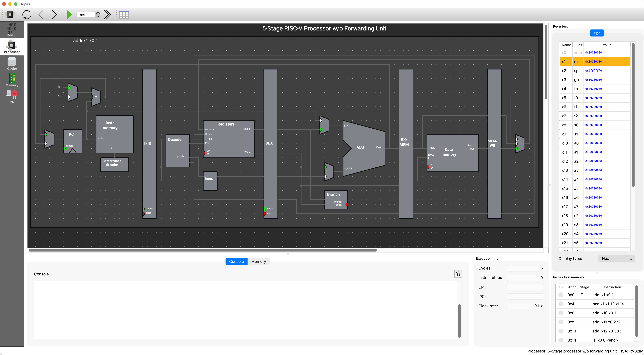Switch to the Console tab
Image resolution: width=644 pixels, height=355 pixels.
click(236, 261)
